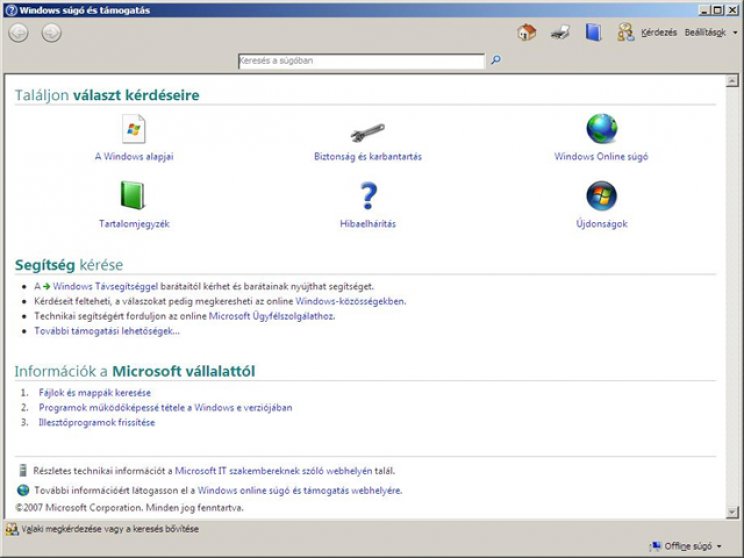Open the Windows Távsegítséggel link
744x558 pixels.
tap(105, 287)
